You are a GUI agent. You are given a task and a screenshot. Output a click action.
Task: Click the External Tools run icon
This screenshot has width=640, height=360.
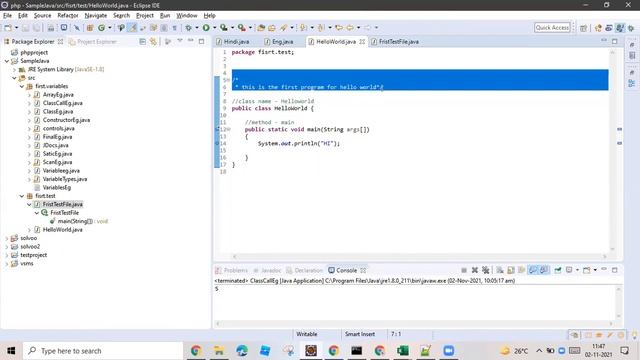pos(242,28)
